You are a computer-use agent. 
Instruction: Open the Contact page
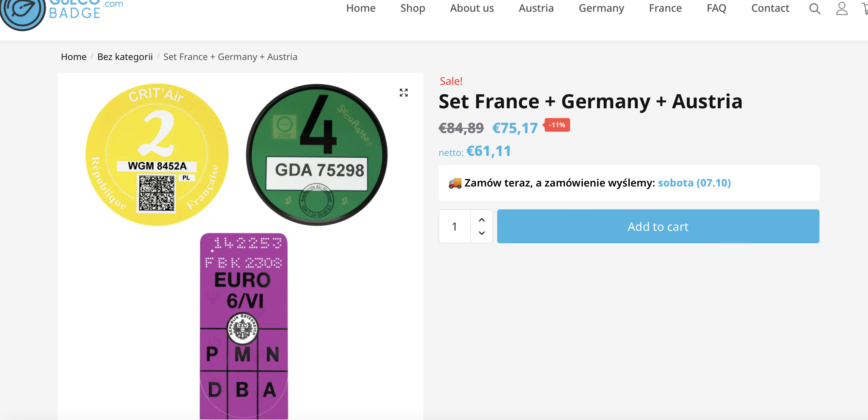pos(770,8)
